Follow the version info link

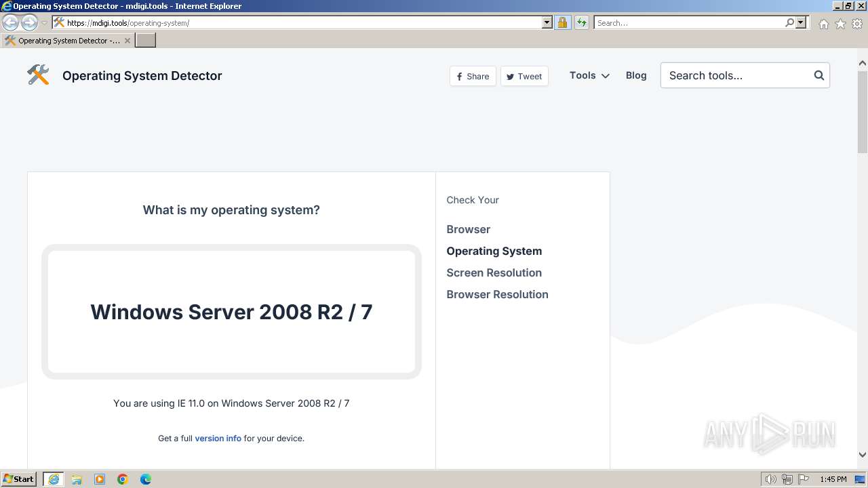coord(218,439)
